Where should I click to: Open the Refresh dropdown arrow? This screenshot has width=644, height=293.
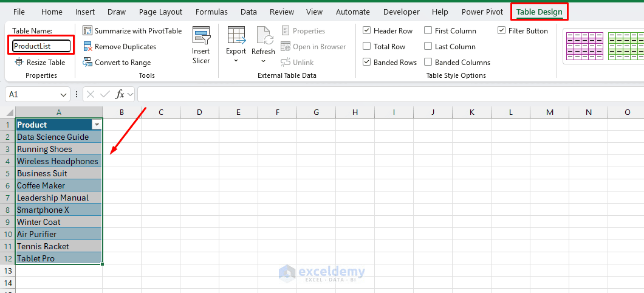[263, 61]
